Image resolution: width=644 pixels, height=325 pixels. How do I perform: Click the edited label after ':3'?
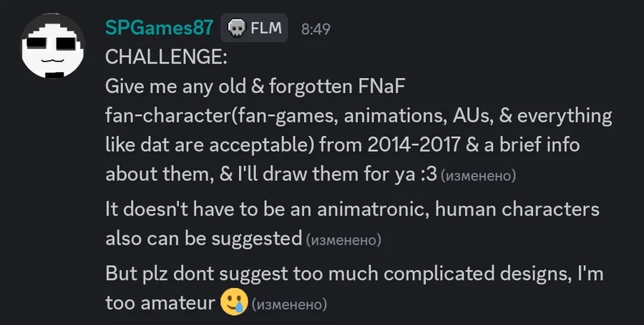click(x=477, y=176)
